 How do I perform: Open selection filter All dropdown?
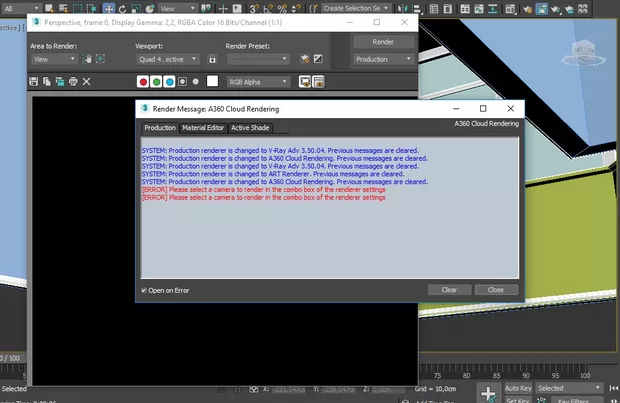(21, 8)
